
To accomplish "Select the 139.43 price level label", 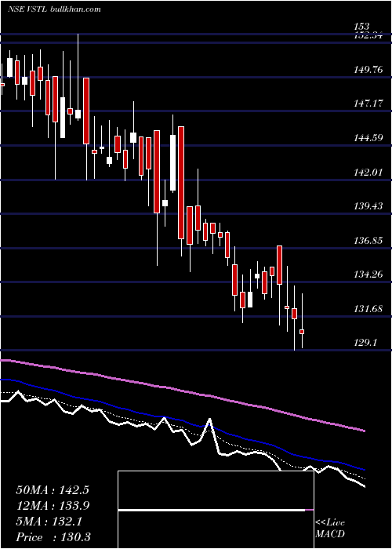I will 368,205.
